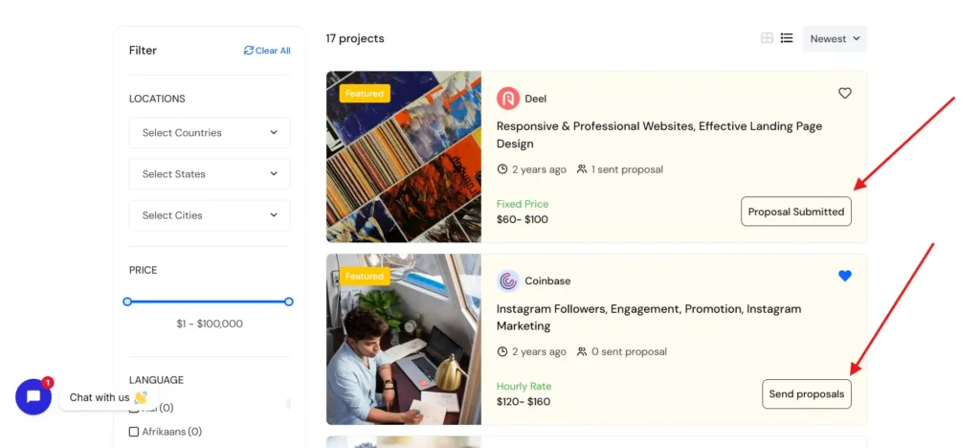The image size is (980, 448).
Task: Open the Select Cities dropdown
Action: pos(210,215)
